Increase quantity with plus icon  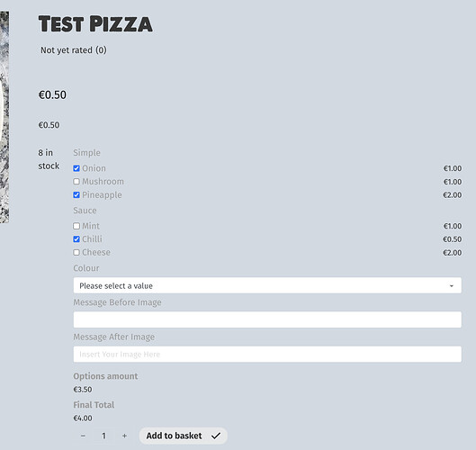click(124, 436)
